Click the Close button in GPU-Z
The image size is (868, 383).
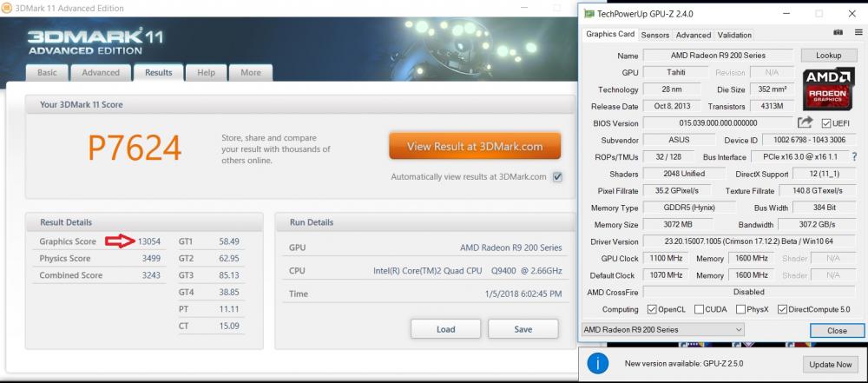tap(837, 330)
